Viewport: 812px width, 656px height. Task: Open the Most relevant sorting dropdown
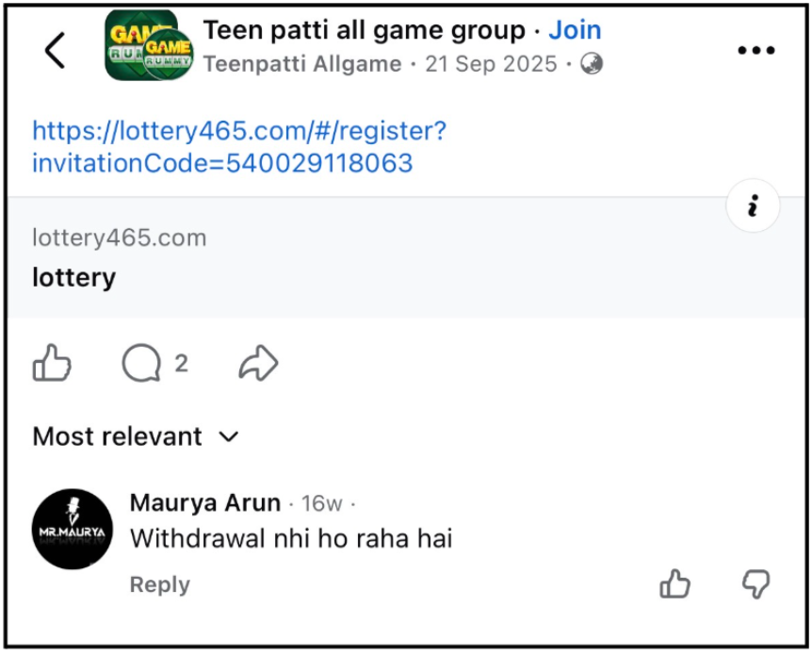[117, 436]
